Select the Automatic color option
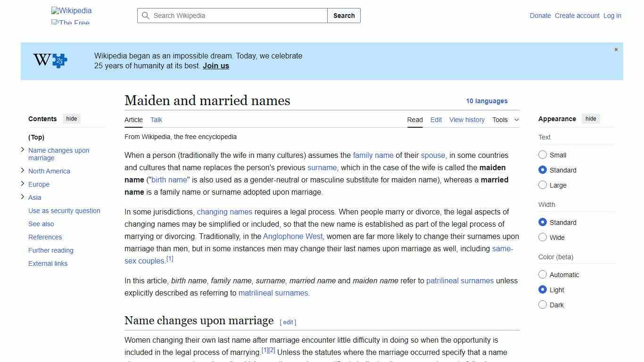The image size is (644, 362). pyautogui.click(x=543, y=274)
